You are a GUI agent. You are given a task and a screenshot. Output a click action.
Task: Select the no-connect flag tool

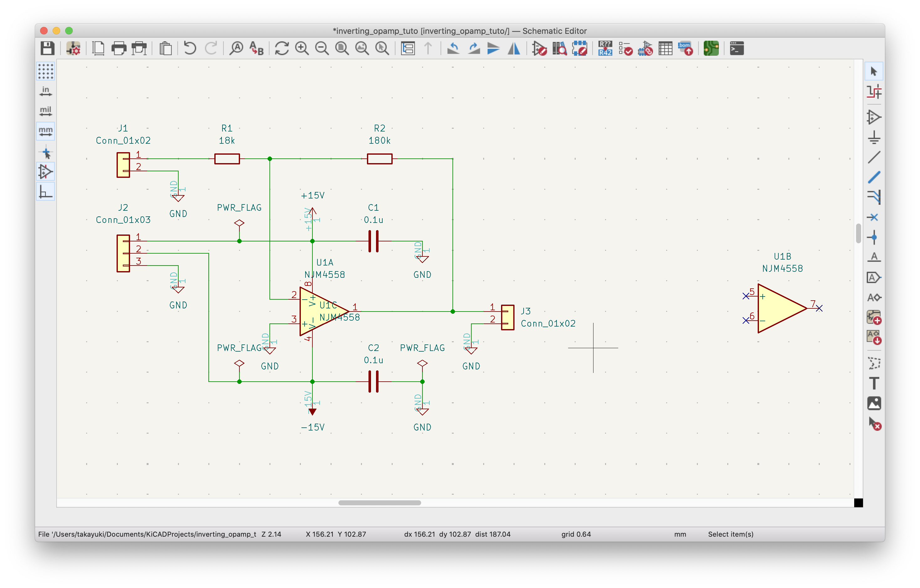coord(874,217)
